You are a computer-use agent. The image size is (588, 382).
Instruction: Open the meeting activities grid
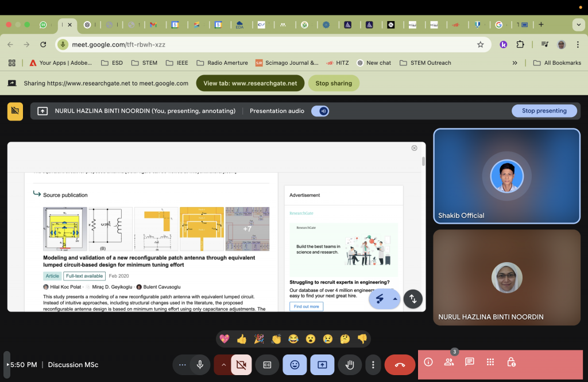[490, 362]
